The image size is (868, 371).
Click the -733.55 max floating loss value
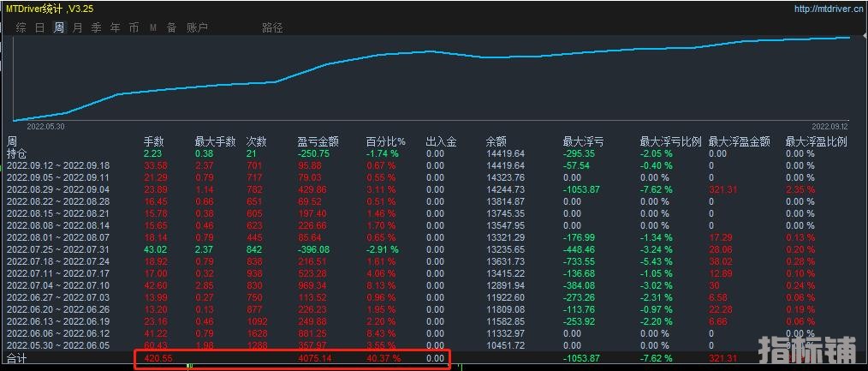tap(579, 261)
